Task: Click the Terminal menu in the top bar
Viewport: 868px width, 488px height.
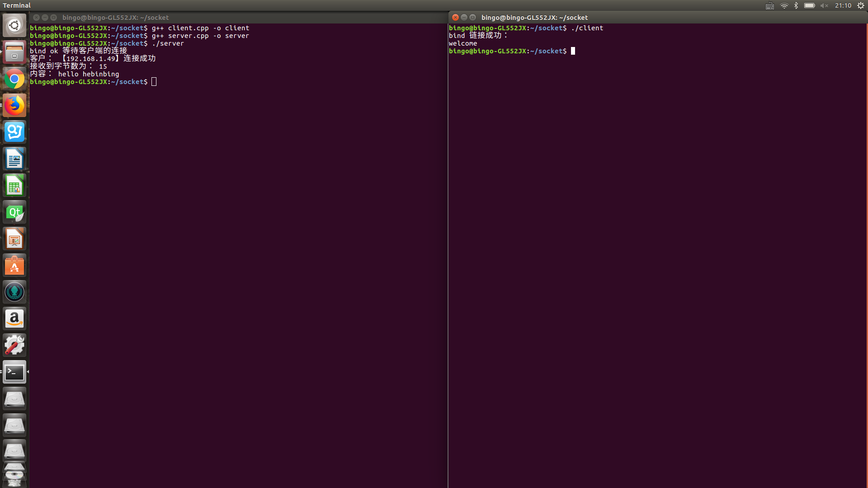Action: click(17, 5)
